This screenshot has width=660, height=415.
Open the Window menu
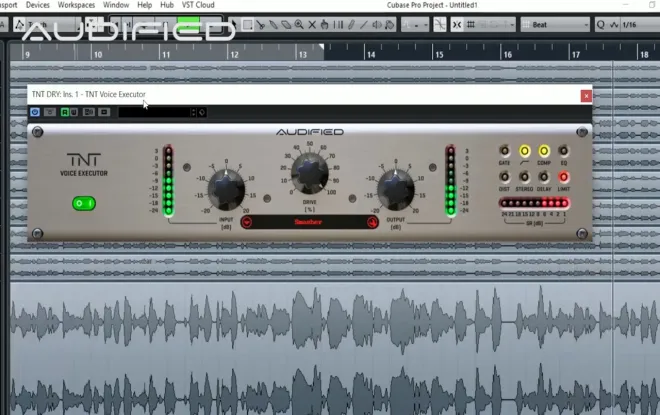(x=116, y=5)
